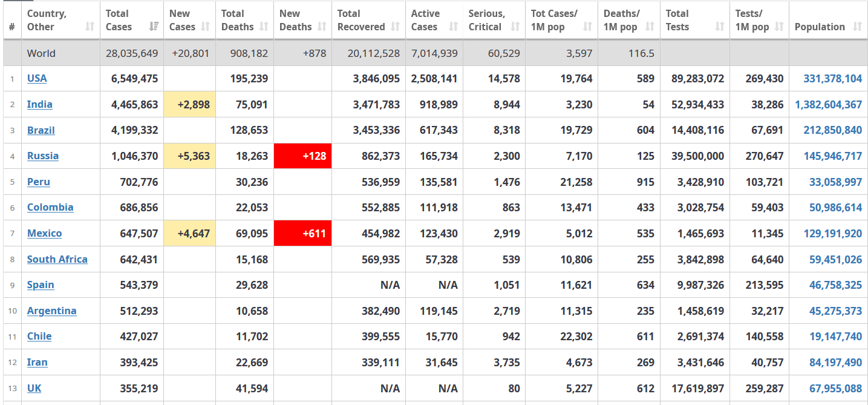This screenshot has width=868, height=405.
Task: Click the Total Deaths sort arrows
Action: (264, 27)
